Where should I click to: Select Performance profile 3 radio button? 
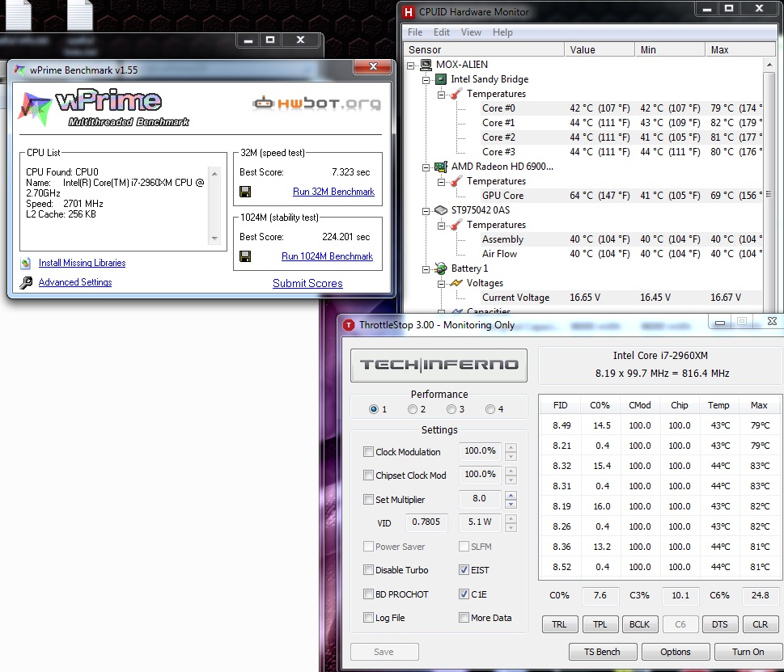pos(451,409)
